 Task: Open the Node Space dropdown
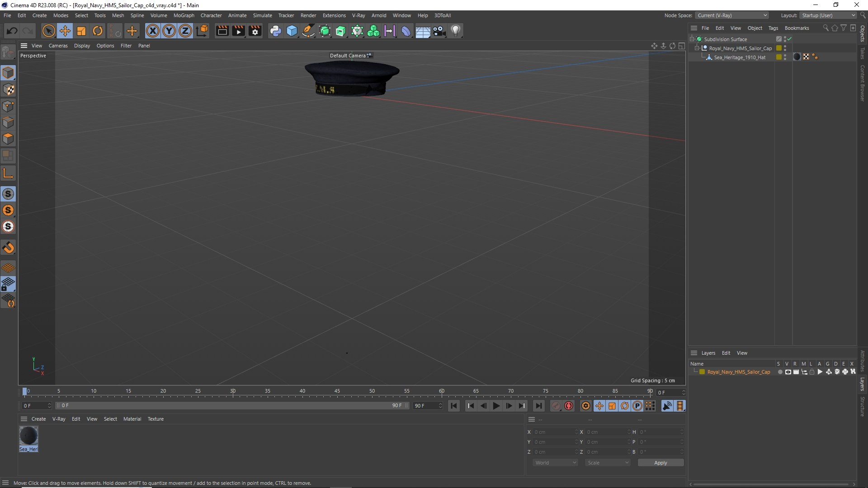tap(731, 15)
